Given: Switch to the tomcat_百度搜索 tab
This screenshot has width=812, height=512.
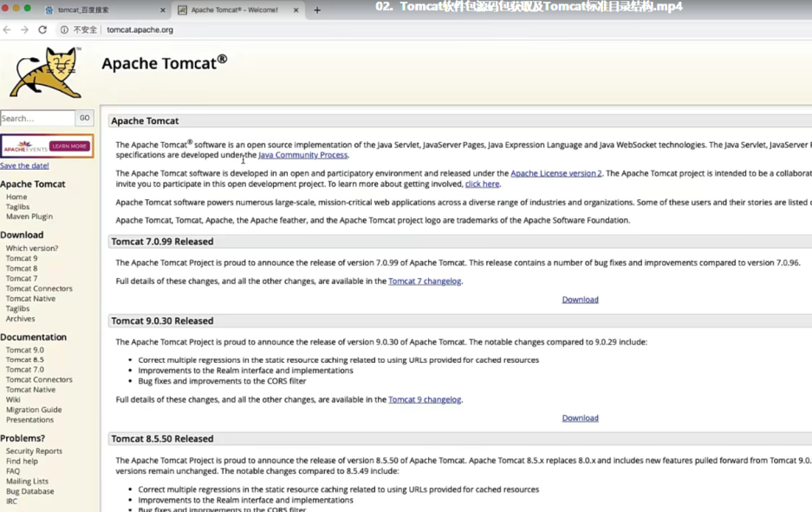Looking at the screenshot, I should [x=95, y=10].
